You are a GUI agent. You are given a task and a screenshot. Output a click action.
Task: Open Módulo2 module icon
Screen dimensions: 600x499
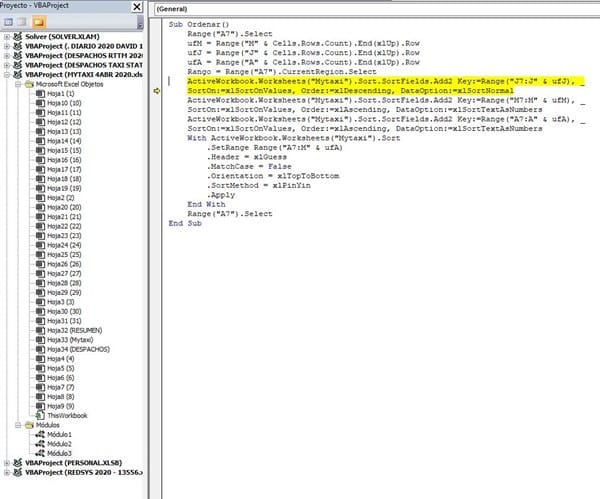coord(40,444)
